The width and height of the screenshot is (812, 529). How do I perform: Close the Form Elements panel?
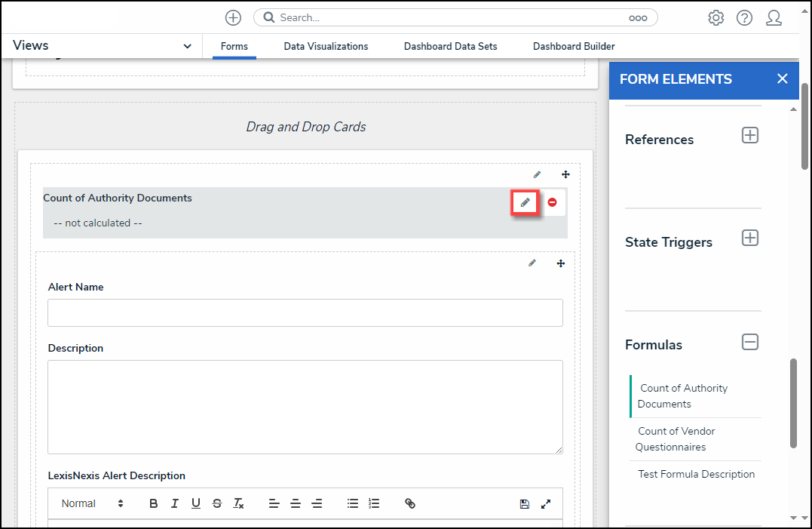(782, 78)
